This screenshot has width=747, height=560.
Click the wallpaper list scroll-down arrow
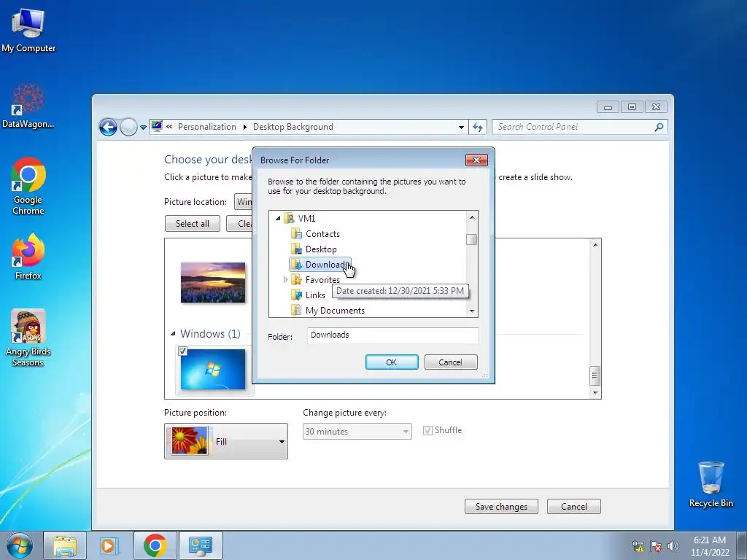(x=595, y=392)
